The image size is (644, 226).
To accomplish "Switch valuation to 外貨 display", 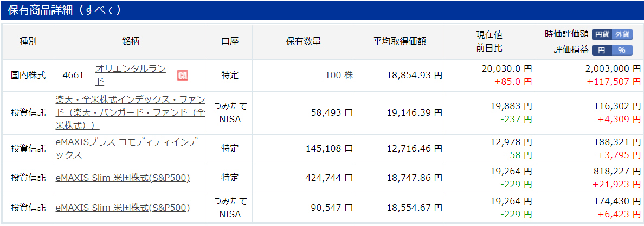I will (x=622, y=35).
